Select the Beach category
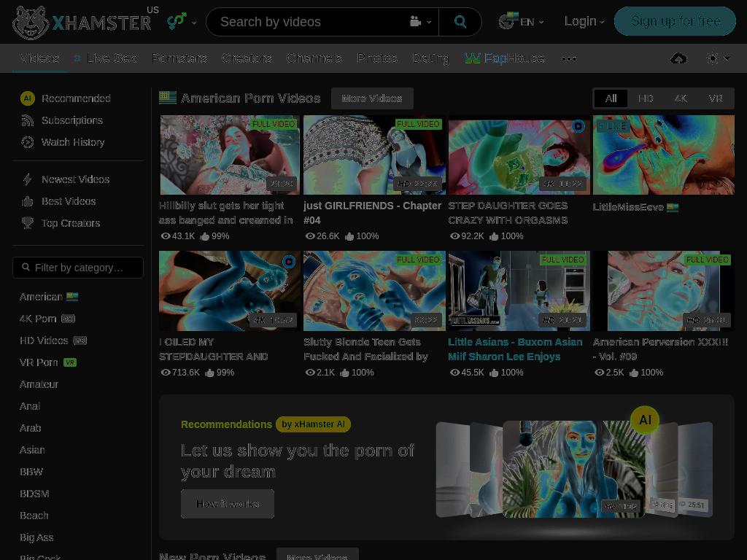 (x=34, y=516)
